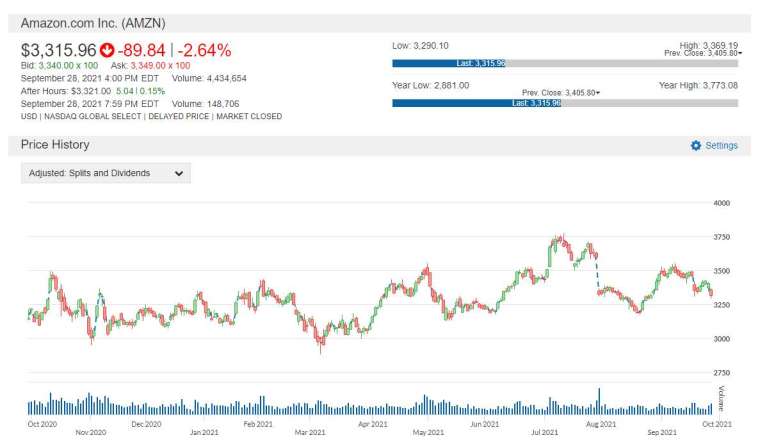Open the chart Settings gear icon
Image resolution: width=760 pixels, height=442 pixels.
tap(696, 145)
